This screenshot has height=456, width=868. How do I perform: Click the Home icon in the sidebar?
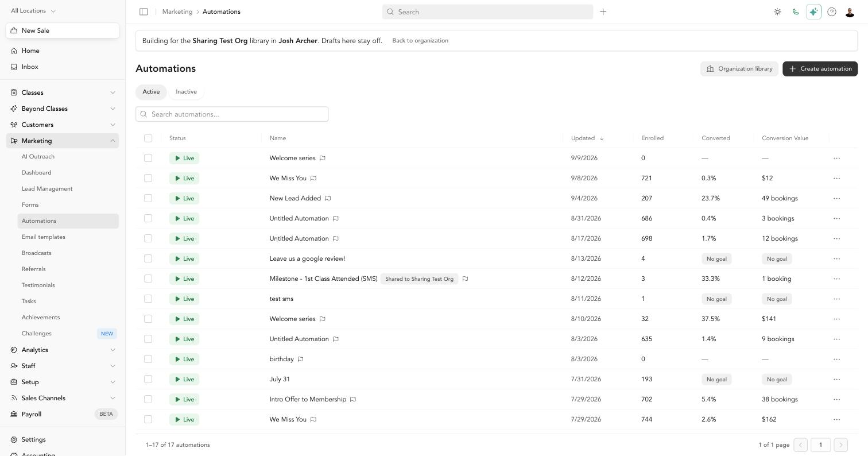pos(14,51)
